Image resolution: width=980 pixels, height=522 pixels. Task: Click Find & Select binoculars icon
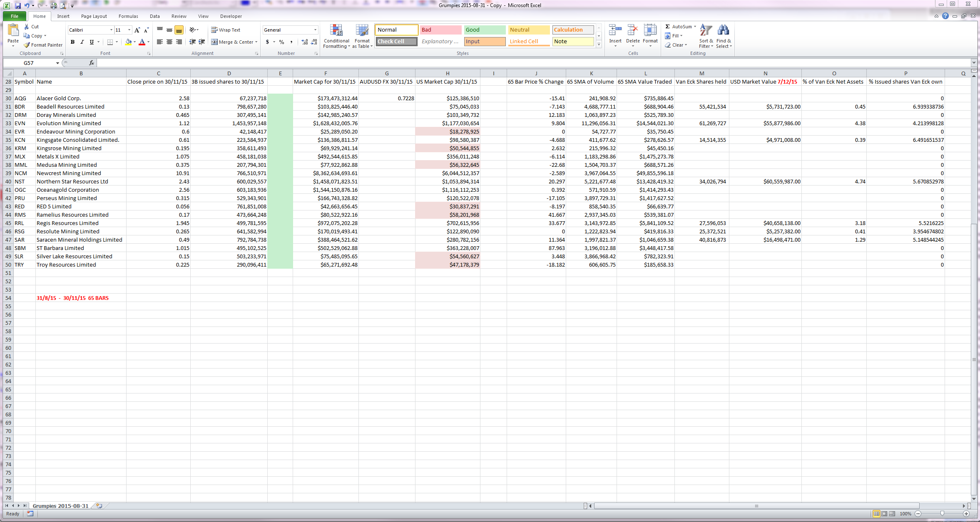tap(724, 30)
